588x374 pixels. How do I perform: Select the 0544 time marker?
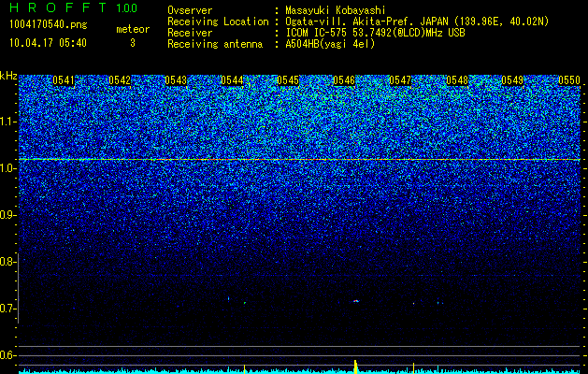tap(232, 80)
